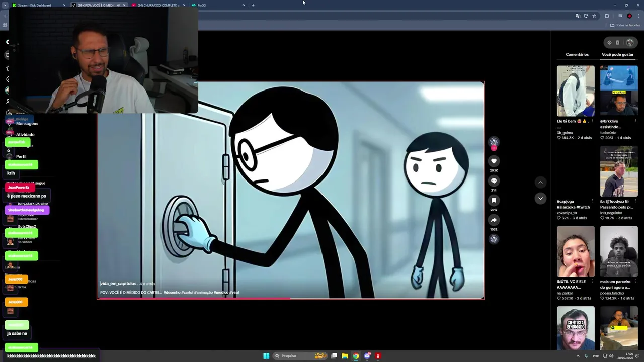Open the 'mais um parceiro do guri' video thumbnail
The image size is (644, 362).
[x=619, y=251]
